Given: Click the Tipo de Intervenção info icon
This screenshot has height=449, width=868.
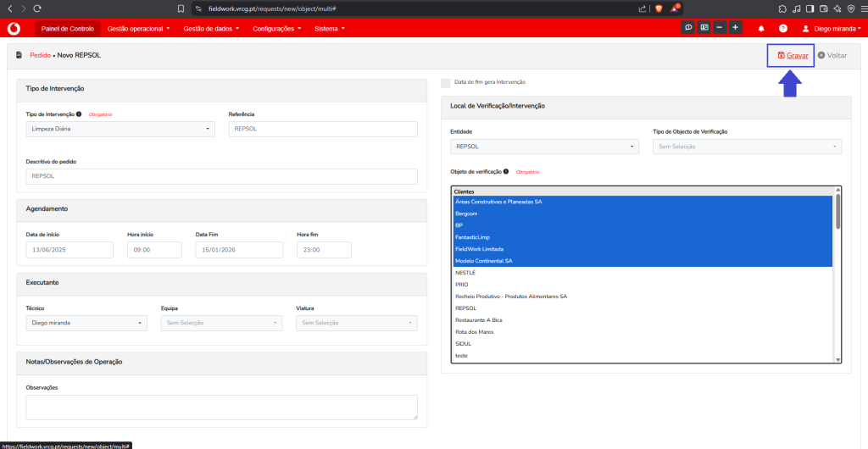Looking at the screenshot, I should (x=79, y=114).
